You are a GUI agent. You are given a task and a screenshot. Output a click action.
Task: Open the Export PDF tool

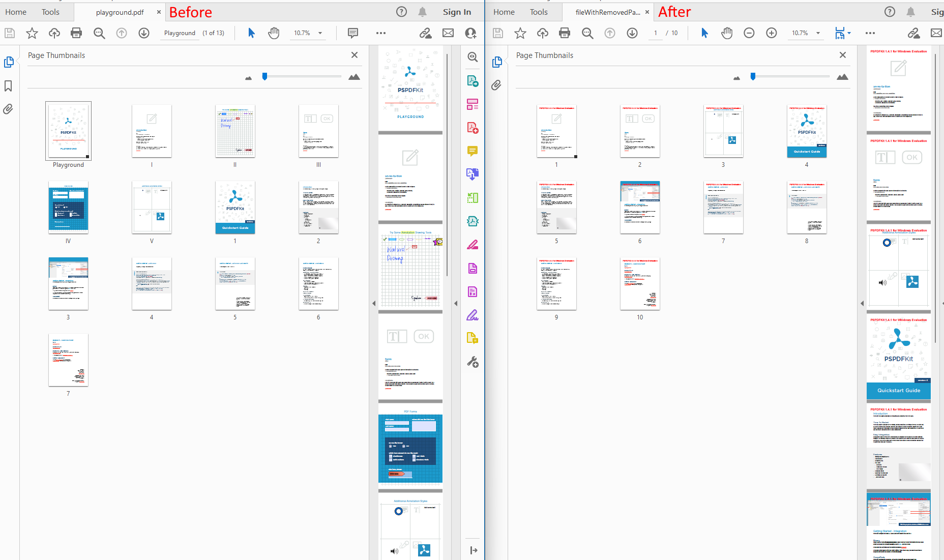473,80
